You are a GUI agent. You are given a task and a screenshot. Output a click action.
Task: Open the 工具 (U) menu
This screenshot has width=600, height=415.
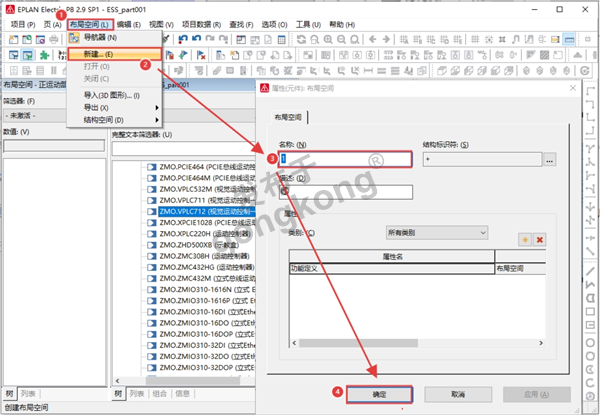pyautogui.click(x=308, y=24)
